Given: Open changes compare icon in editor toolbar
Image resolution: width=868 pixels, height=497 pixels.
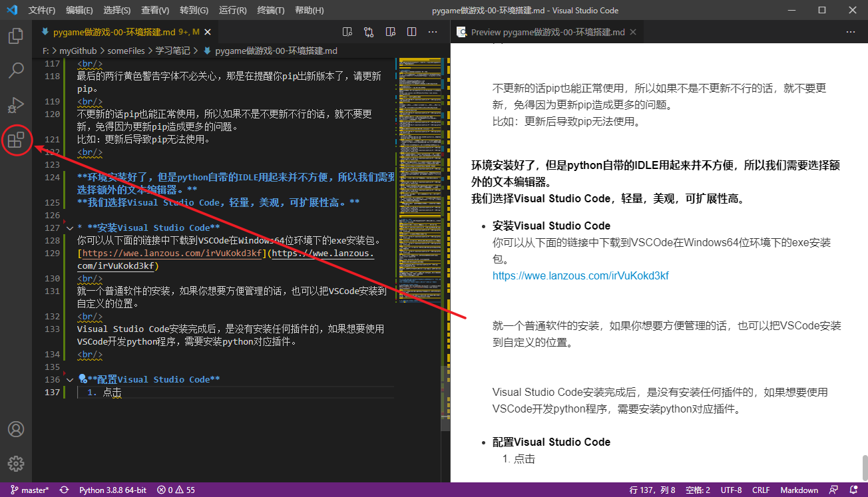Looking at the screenshot, I should coord(369,32).
